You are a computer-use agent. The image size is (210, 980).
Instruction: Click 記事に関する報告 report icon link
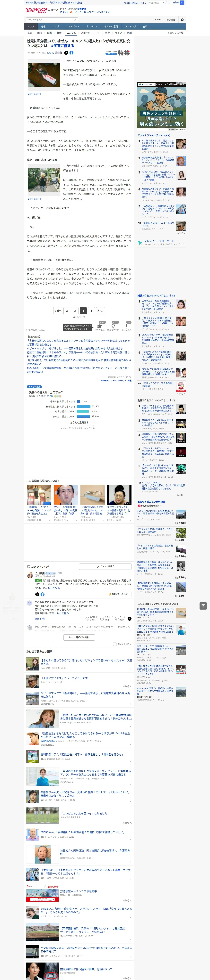coord(36,330)
